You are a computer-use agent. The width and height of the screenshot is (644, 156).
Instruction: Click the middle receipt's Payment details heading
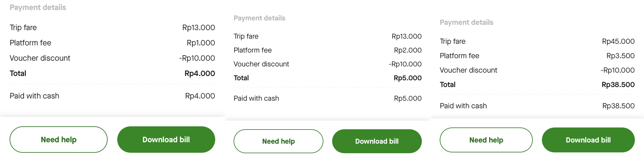tap(259, 18)
